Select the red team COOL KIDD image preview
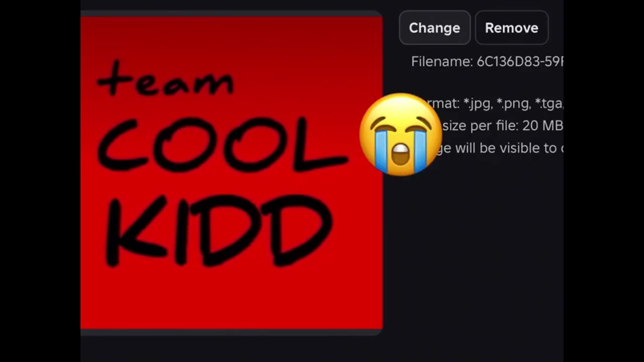Viewport: 644px width, 362px height. 231,172
